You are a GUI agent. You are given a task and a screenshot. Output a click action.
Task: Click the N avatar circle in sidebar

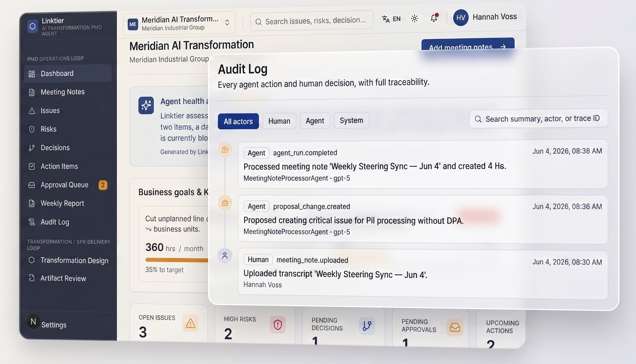click(33, 322)
